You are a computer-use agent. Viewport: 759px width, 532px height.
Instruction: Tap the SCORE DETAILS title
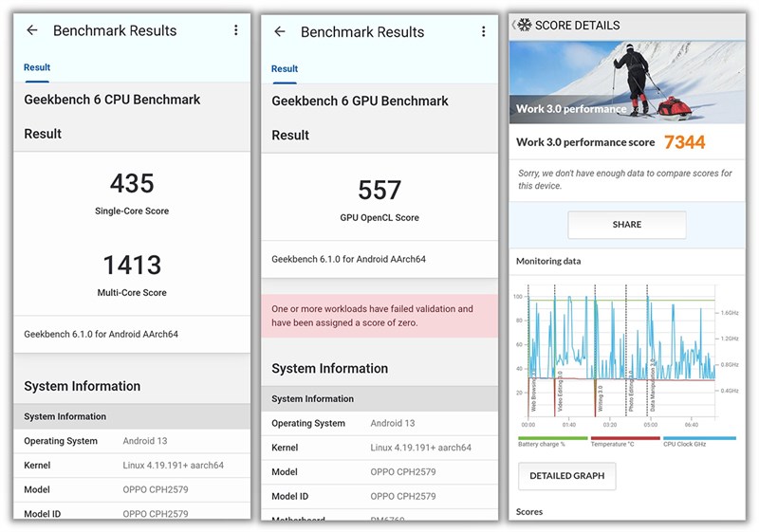point(577,26)
